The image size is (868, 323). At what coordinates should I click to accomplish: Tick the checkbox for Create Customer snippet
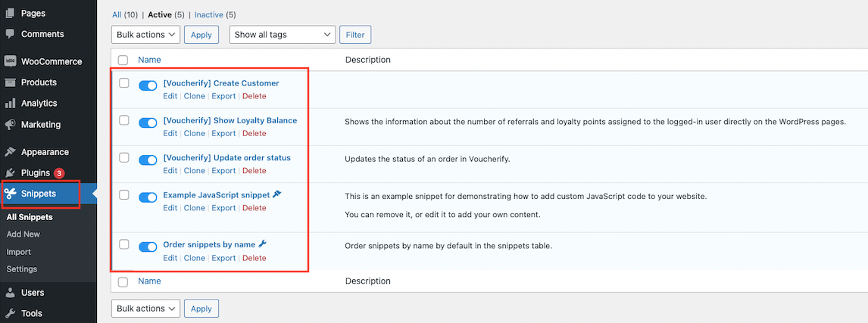coord(124,83)
